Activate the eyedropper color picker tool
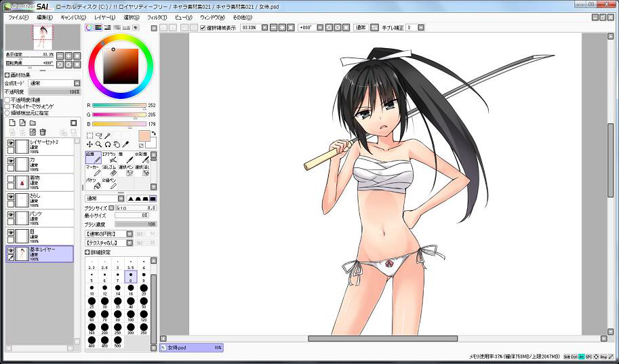The width and height of the screenshot is (619, 364). 125,144
